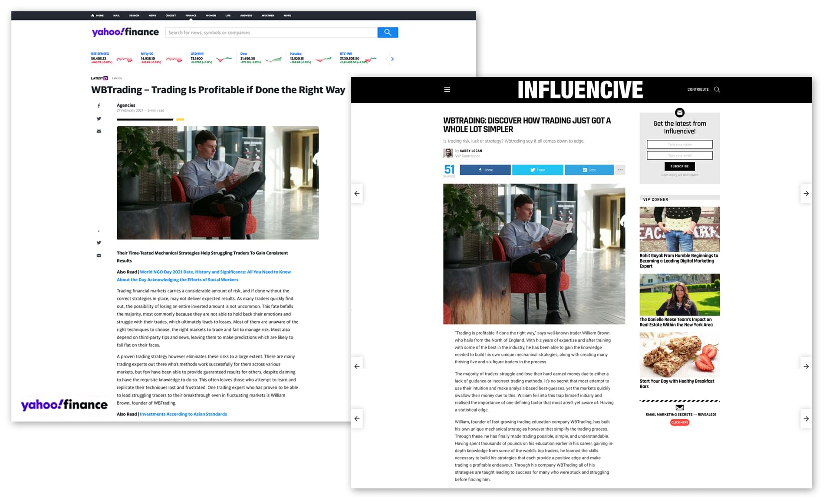Open Answers in Yahoo top navigation
This screenshot has height=504, width=826.
(246, 16)
